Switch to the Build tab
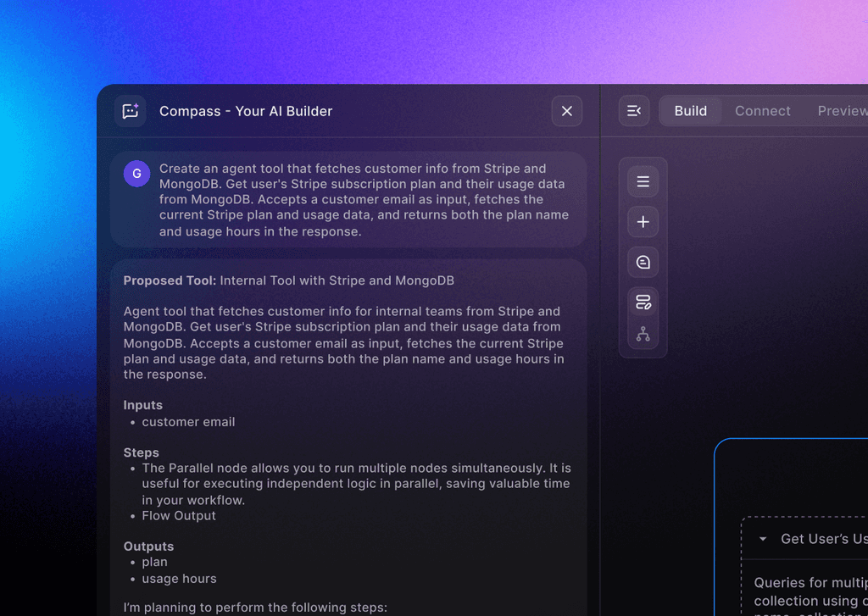Image resolution: width=868 pixels, height=616 pixels. [x=690, y=110]
